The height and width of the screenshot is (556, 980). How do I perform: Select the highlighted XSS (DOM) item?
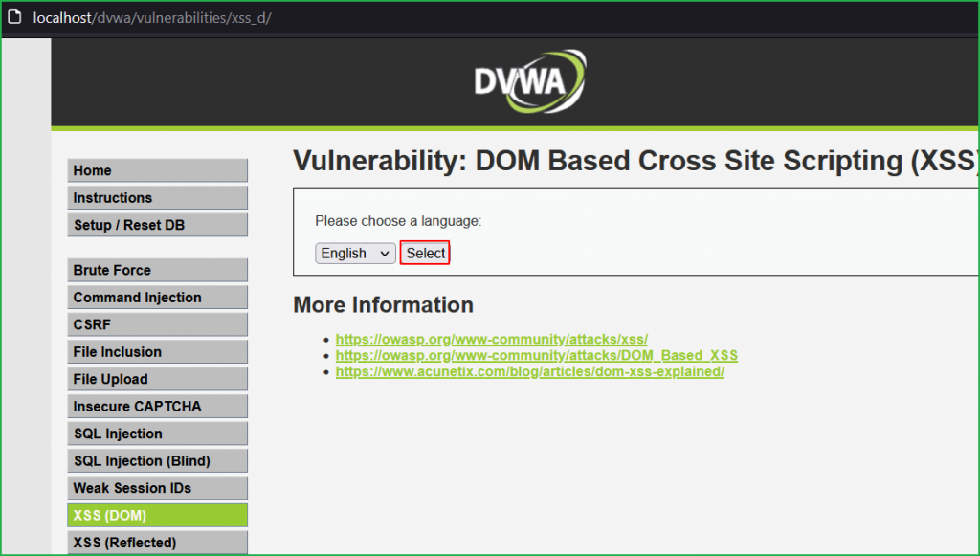158,516
